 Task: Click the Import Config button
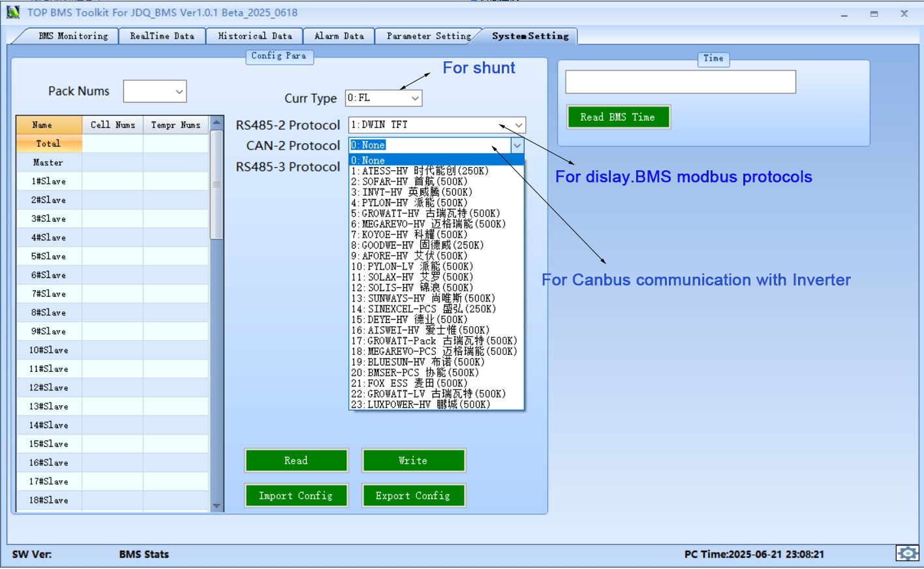click(296, 496)
